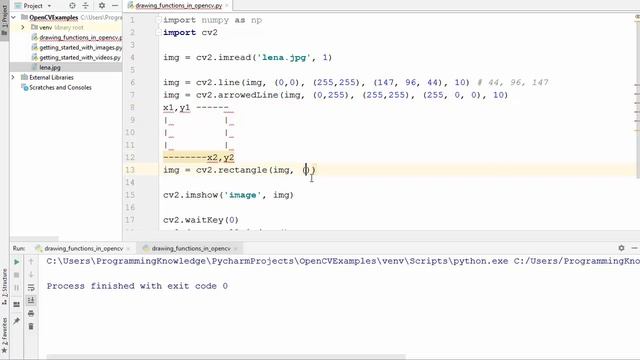
Task: Close the second Run tab
Action: click(236, 248)
